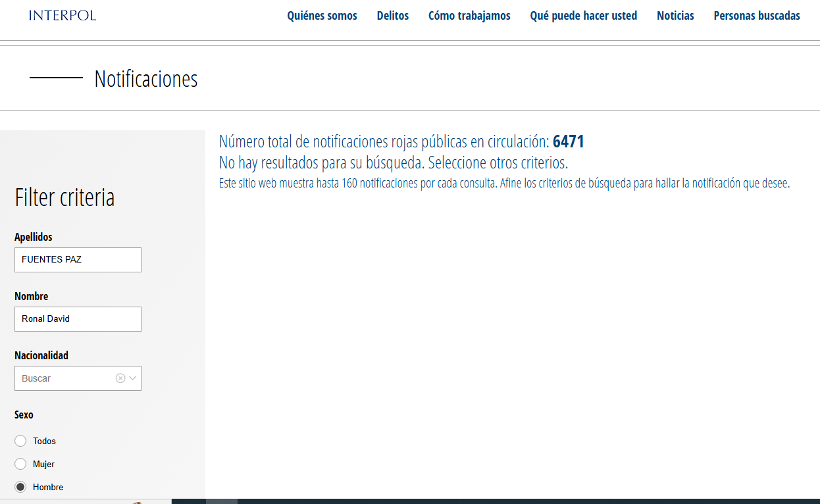Open the Delitos menu
This screenshot has height=504, width=820.
coord(392,16)
